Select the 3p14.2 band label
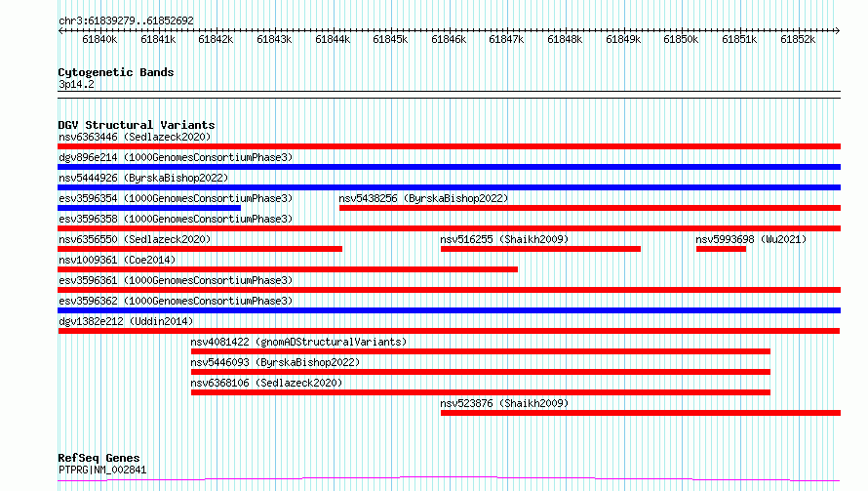Image resolution: width=868 pixels, height=491 pixels. point(76,84)
